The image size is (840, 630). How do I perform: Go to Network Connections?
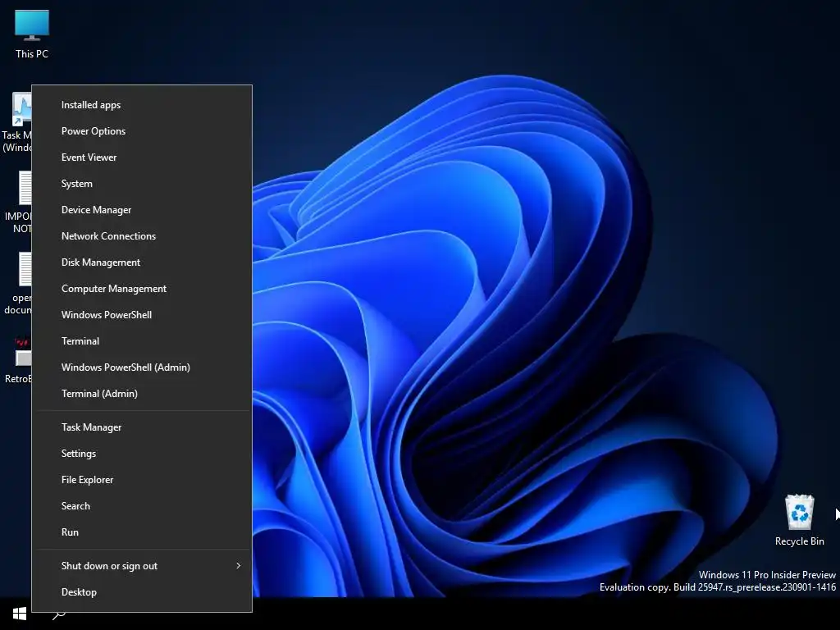[142, 236]
